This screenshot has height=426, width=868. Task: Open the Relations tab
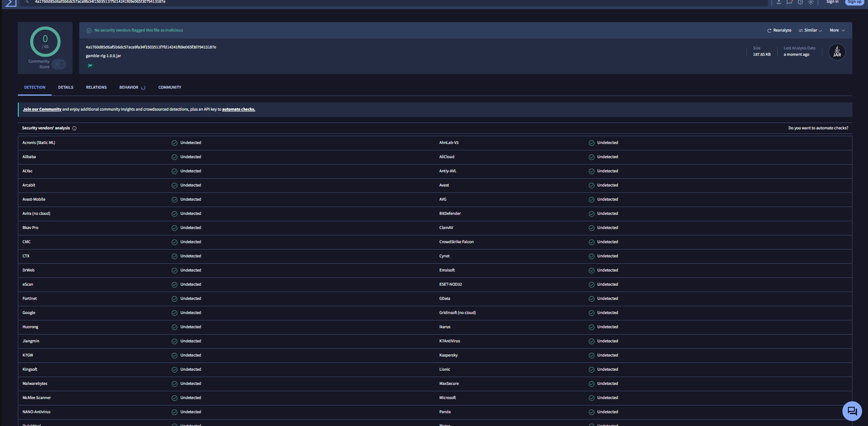[96, 87]
